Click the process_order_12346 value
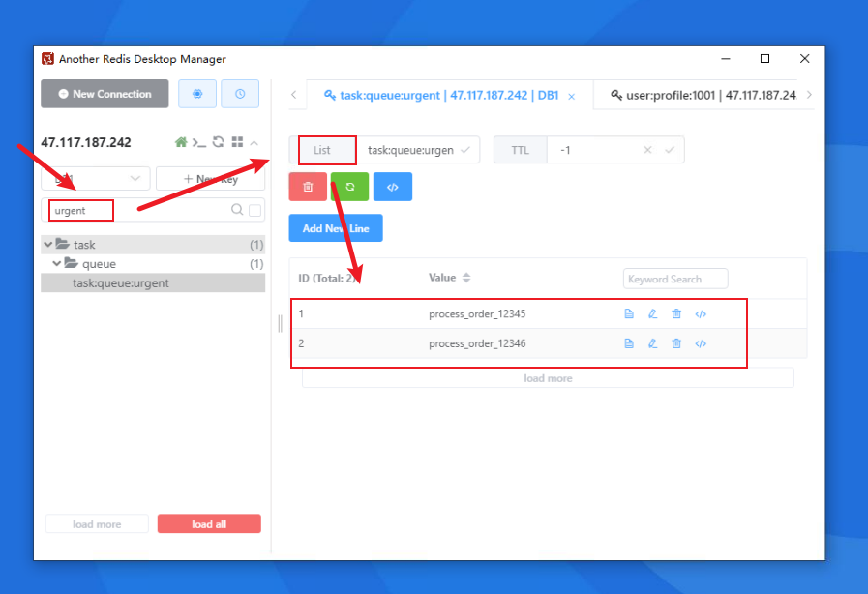 tap(477, 343)
